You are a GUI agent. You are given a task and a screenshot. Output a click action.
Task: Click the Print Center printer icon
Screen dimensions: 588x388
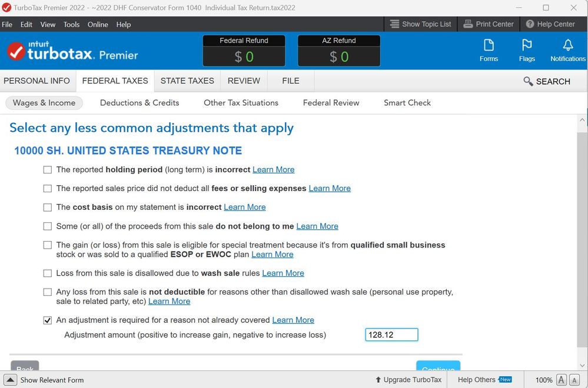pos(468,24)
